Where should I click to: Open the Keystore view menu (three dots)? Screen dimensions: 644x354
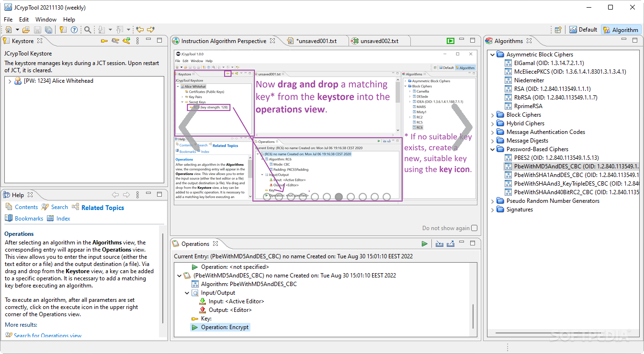pos(138,41)
